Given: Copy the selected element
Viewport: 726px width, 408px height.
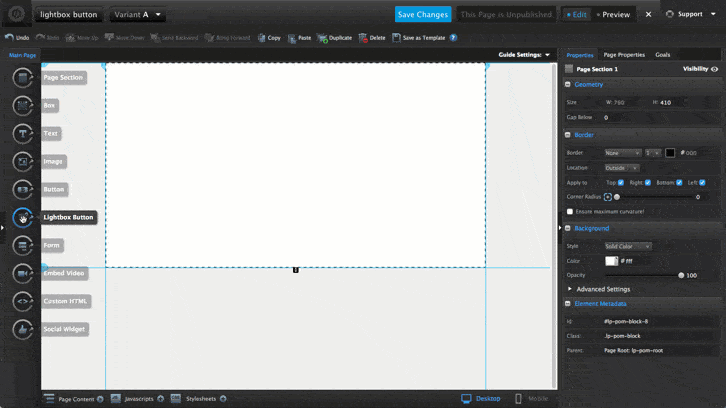Looking at the screenshot, I should [269, 38].
